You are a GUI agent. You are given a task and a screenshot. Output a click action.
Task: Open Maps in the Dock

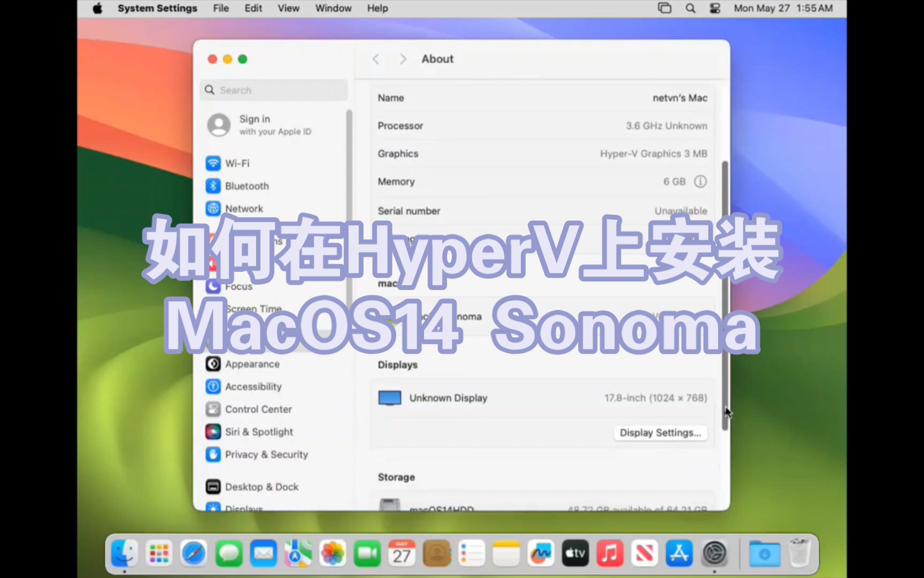[x=298, y=553]
